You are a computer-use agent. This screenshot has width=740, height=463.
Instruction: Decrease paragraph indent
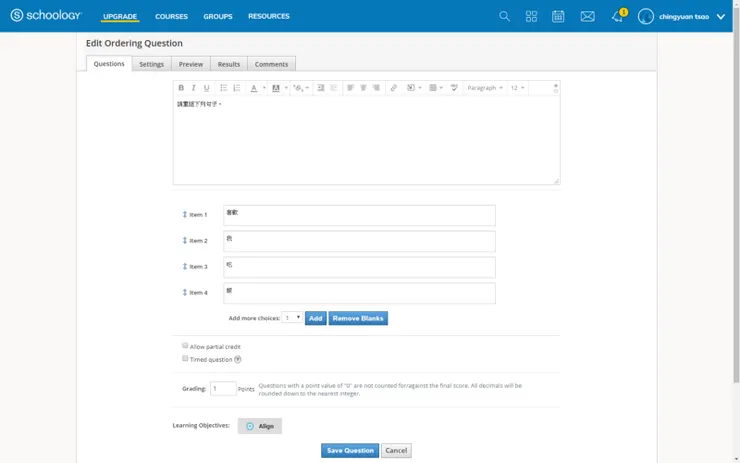click(334, 88)
